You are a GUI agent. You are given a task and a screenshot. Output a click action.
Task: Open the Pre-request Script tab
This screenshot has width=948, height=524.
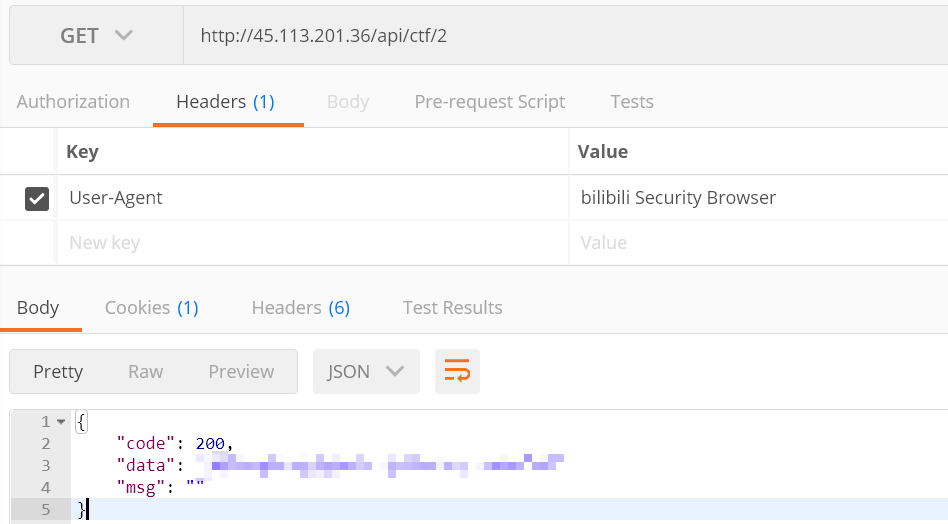pyautogui.click(x=489, y=102)
